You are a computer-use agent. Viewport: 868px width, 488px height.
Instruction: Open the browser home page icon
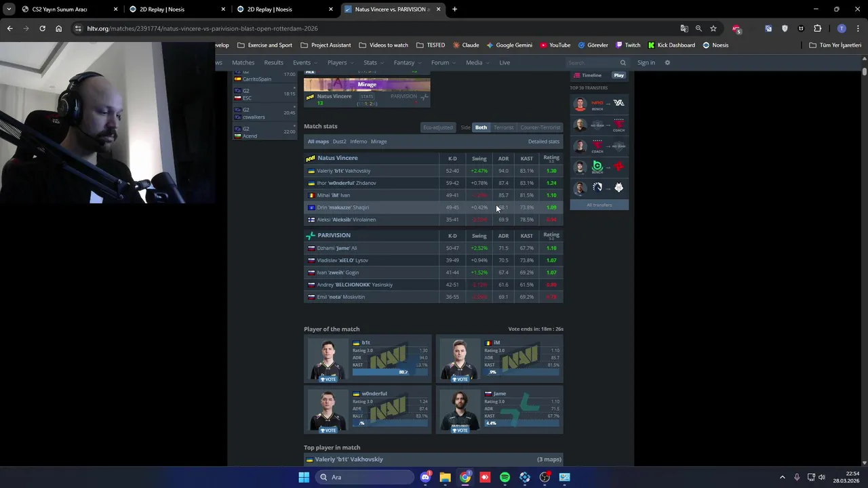[58, 28]
